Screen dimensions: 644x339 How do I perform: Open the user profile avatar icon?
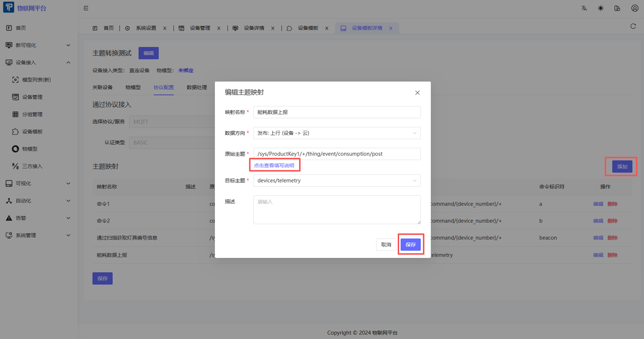pyautogui.click(x=634, y=8)
